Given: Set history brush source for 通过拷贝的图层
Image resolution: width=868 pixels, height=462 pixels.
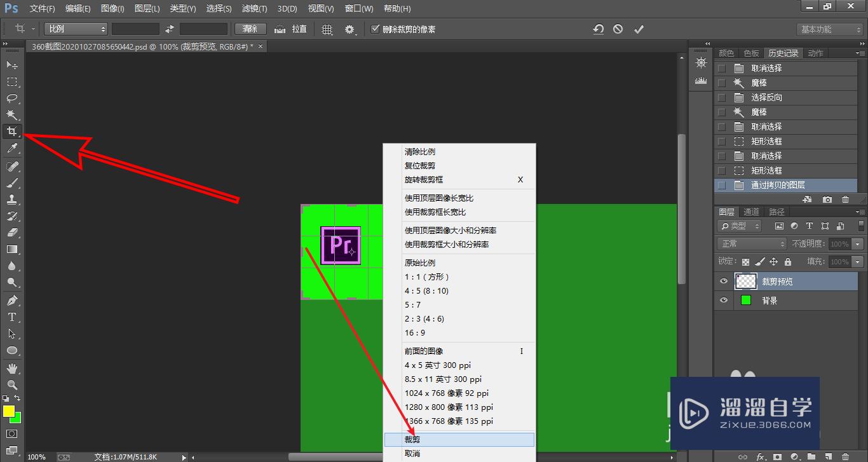Looking at the screenshot, I should [721, 185].
